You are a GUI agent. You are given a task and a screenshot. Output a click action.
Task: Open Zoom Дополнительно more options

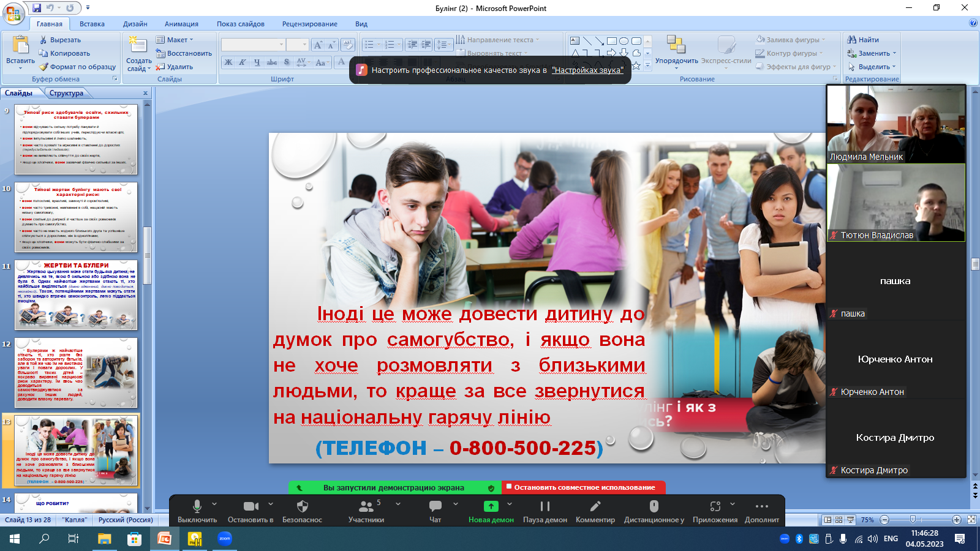click(762, 511)
